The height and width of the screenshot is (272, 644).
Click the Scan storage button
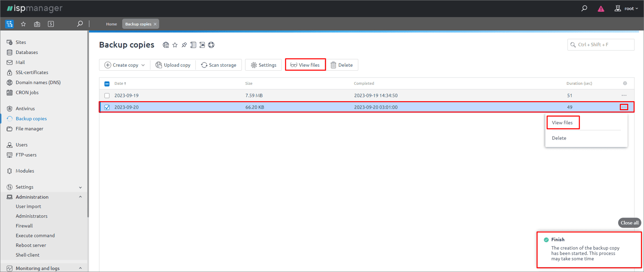(x=219, y=64)
